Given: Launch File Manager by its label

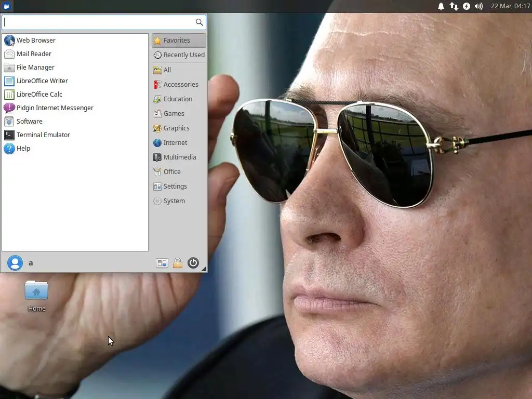Looking at the screenshot, I should 35,68.
